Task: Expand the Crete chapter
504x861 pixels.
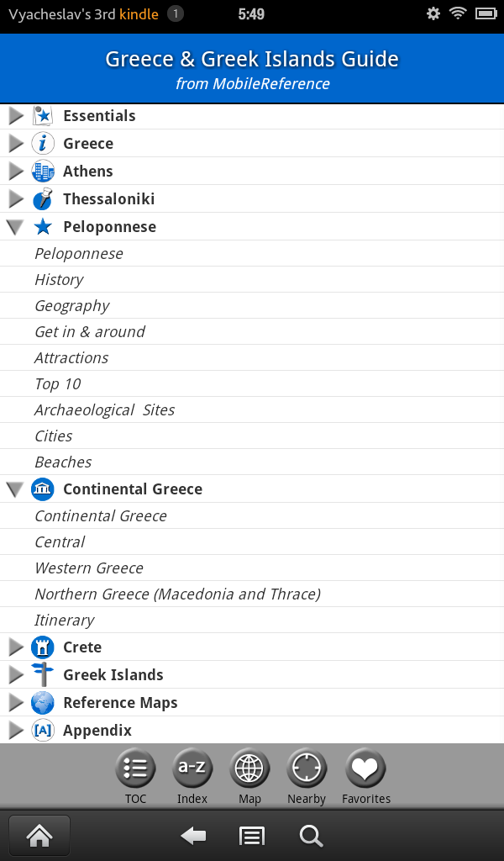Action: [x=15, y=647]
